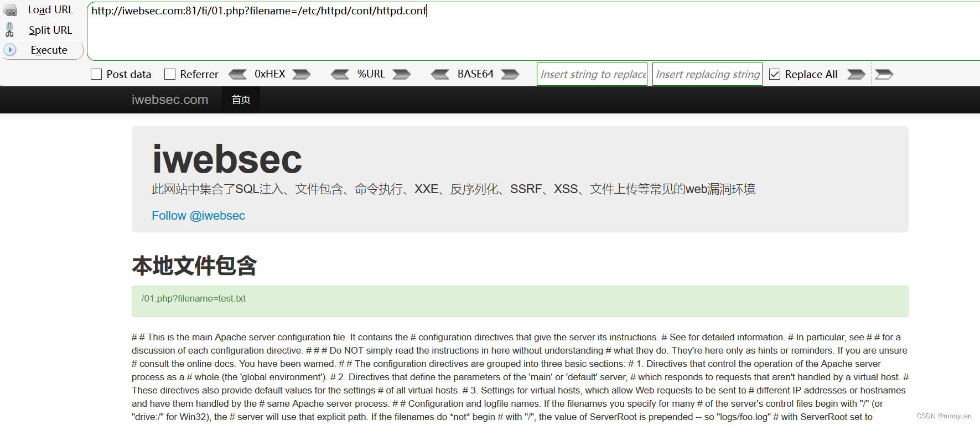The width and height of the screenshot is (980, 425).
Task: Enable the Referrer checkbox
Action: (170, 74)
